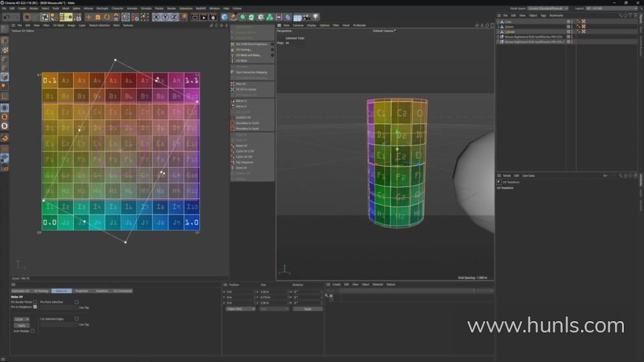Click Boundary to Circle command
This screenshot has width=644, height=362.
click(x=247, y=123)
